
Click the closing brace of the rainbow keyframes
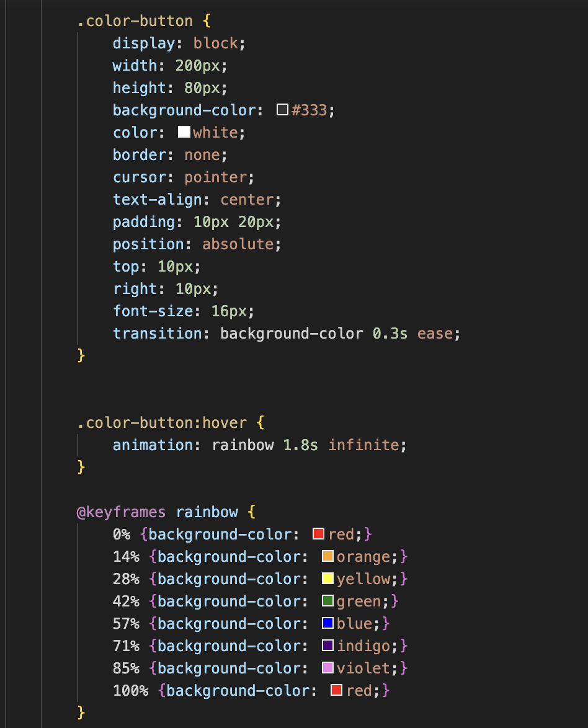pyautogui.click(x=81, y=712)
